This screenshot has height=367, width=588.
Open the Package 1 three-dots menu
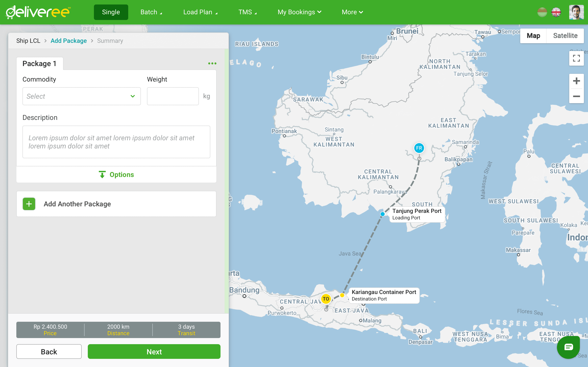point(212,63)
